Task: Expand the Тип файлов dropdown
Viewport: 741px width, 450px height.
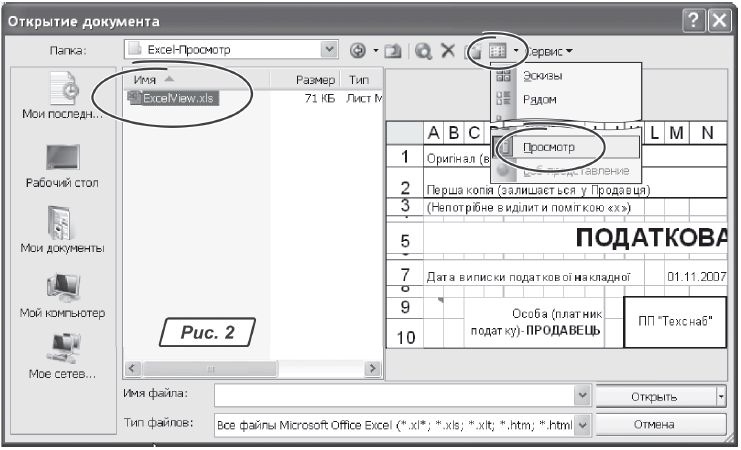Action: 584,423
